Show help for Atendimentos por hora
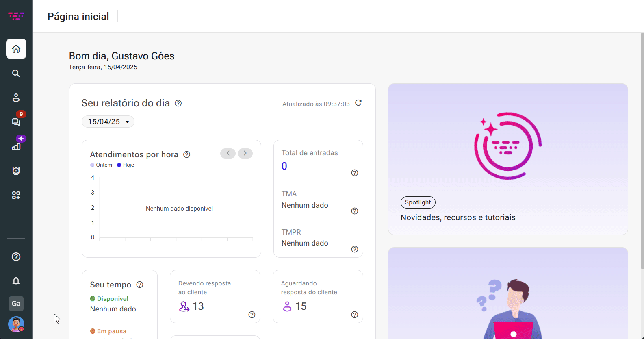This screenshot has height=339, width=644. tap(187, 154)
